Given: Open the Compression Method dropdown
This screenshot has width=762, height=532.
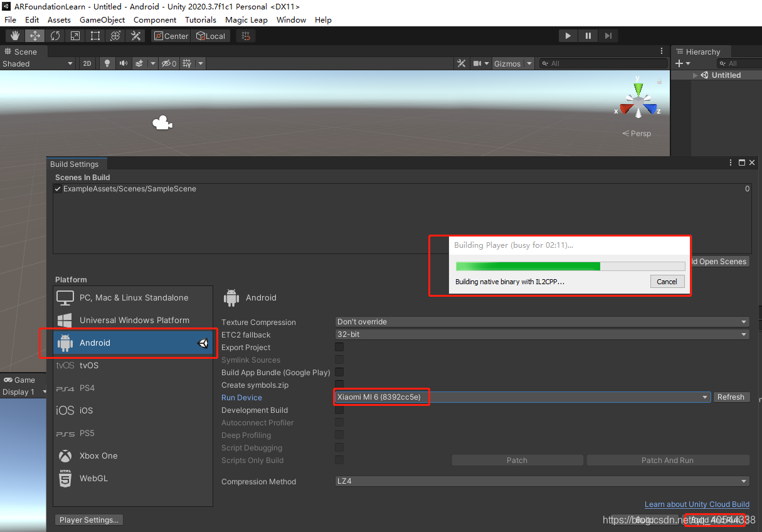Looking at the screenshot, I should (x=542, y=481).
